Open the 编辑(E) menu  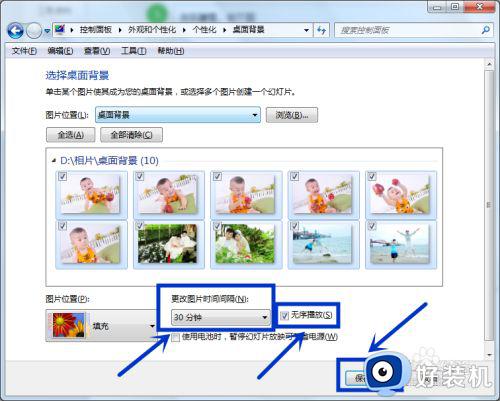[60, 51]
